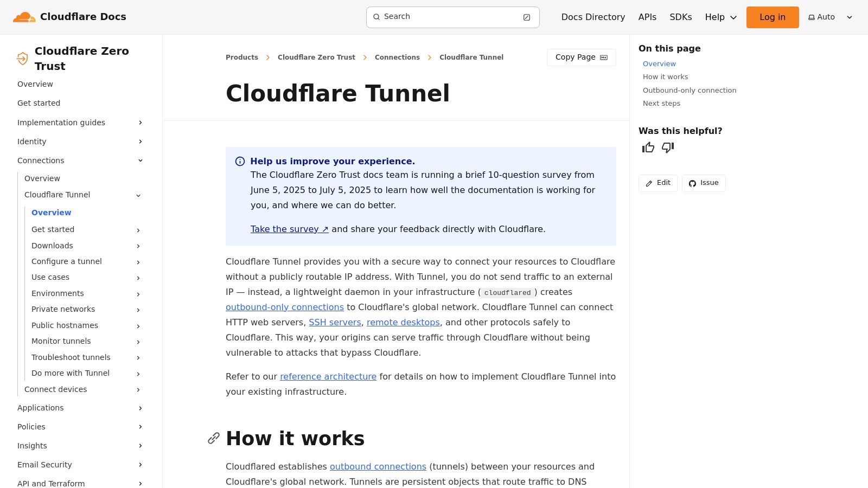This screenshot has width=868, height=488.
Task: Click Products breadcrumb
Action: tap(242, 57)
